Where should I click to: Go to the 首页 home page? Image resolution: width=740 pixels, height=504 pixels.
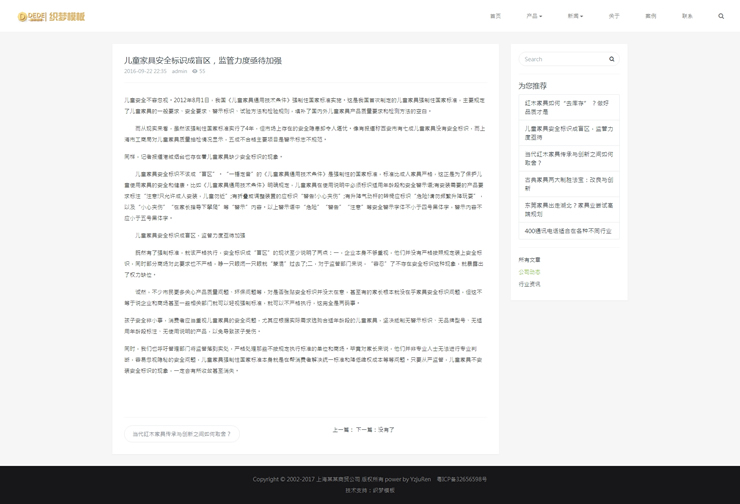coord(495,16)
